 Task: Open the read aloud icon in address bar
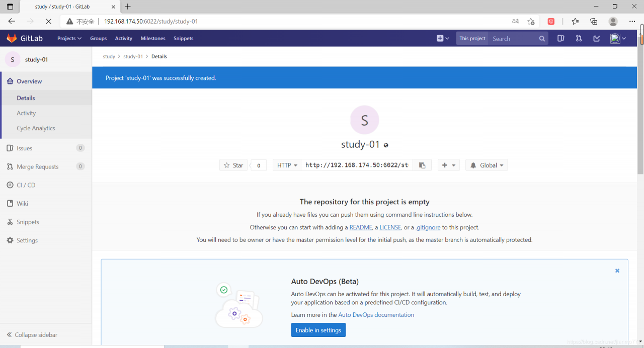516,21
